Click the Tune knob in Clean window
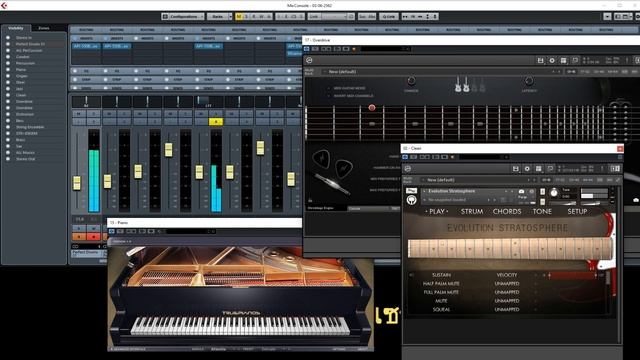Image resolution: width=640 pixels, height=360 pixels. tap(554, 193)
